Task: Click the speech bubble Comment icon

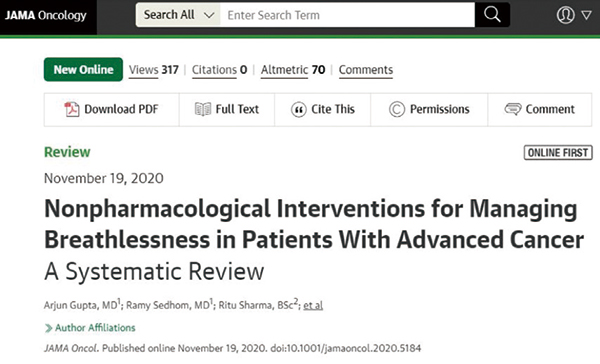Action: click(513, 109)
